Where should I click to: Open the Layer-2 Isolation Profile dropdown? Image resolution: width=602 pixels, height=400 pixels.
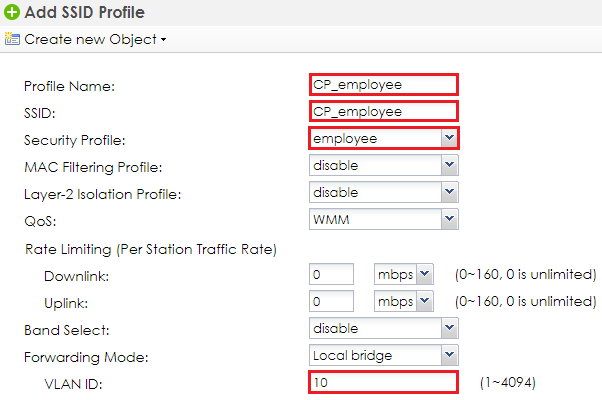click(x=449, y=192)
